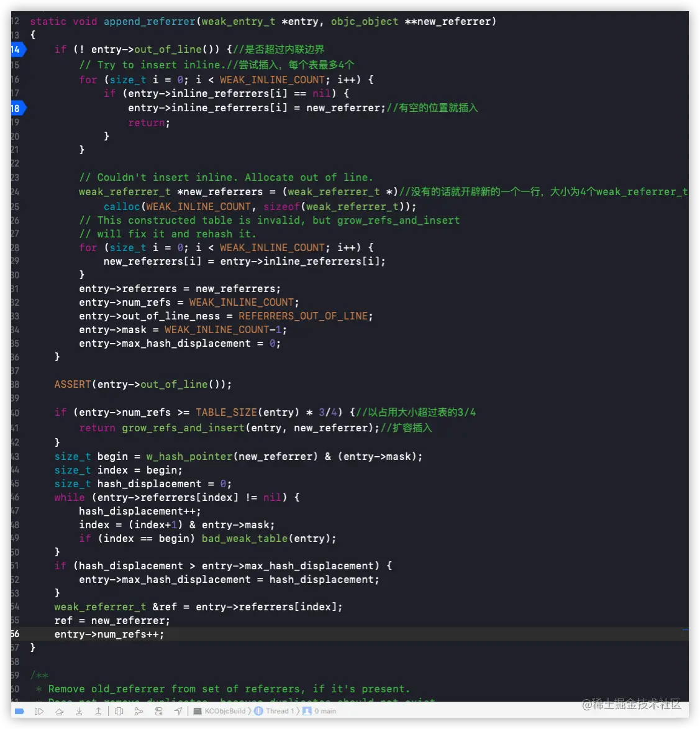Open Debug View Hierarchy icon
Viewport: 700px width, 729px height.
(119, 711)
